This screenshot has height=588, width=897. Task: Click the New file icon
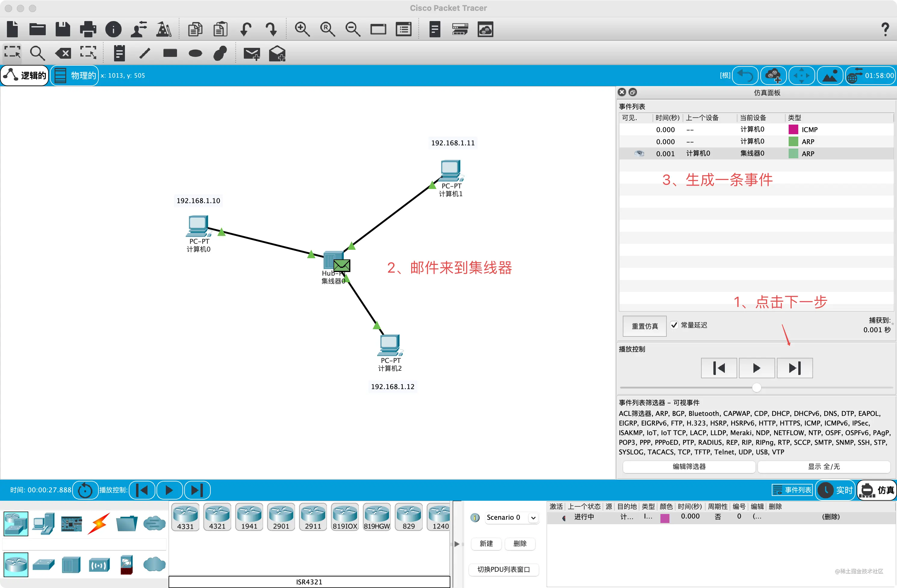tap(12, 29)
